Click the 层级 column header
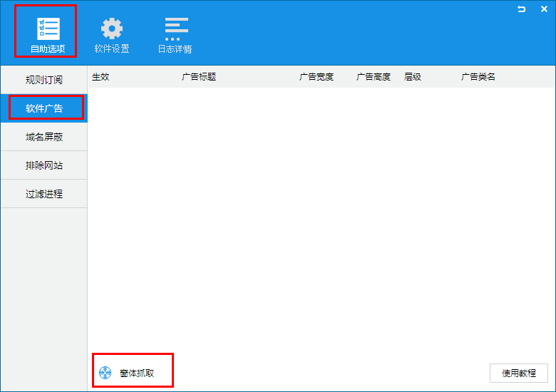This screenshot has width=556, height=392. (413, 76)
